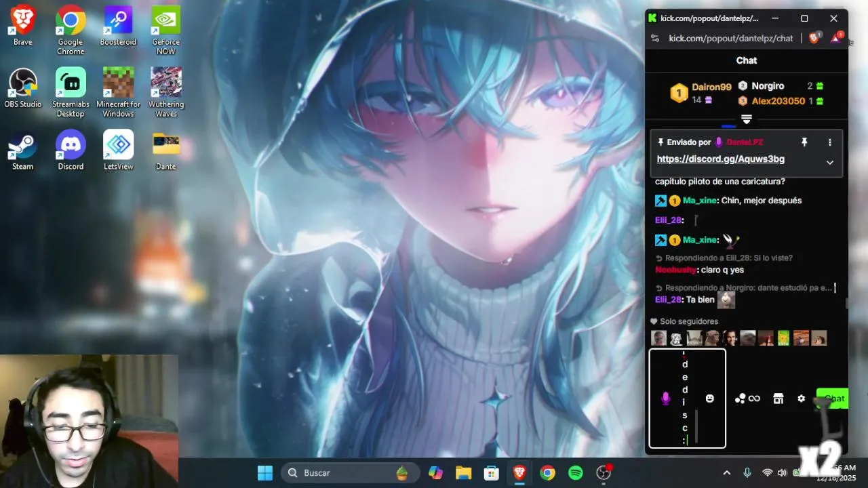This screenshot has height=488, width=868.
Task: Click the purple microphone badge icon in chat box
Action: coord(665,399)
